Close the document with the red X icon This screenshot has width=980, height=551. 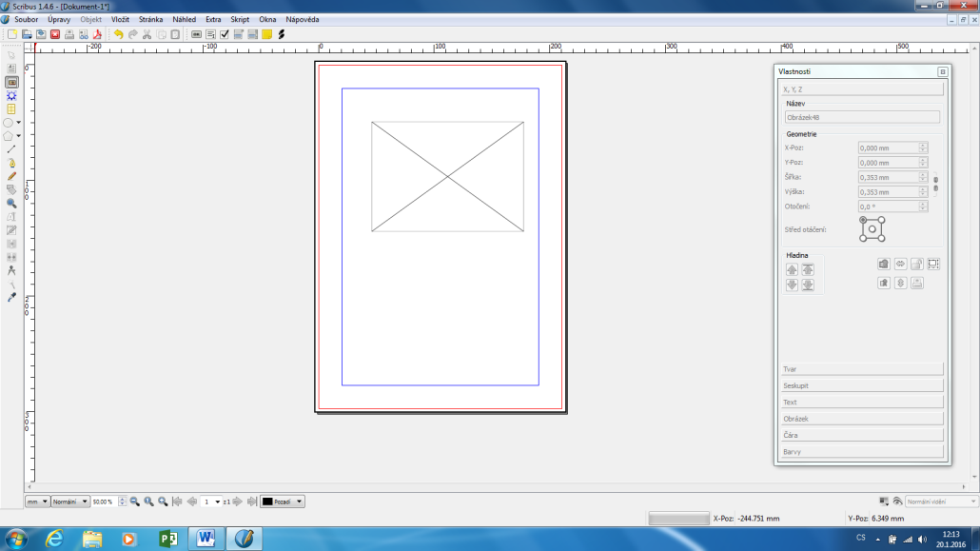click(55, 34)
